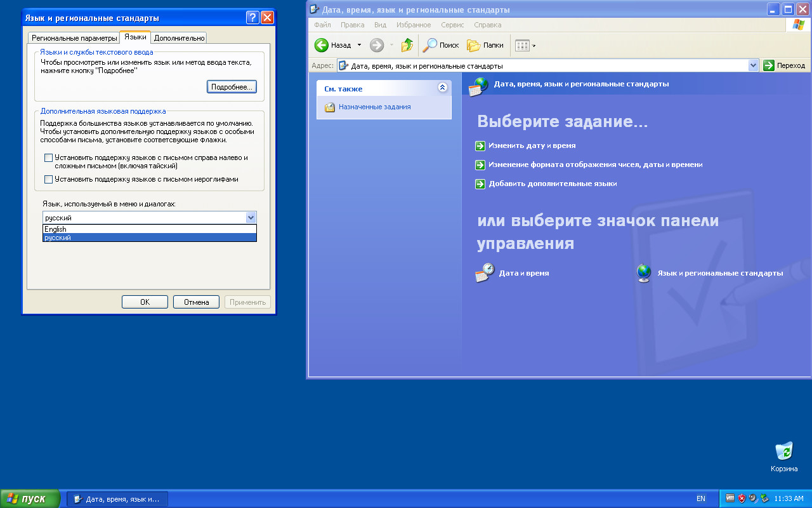Viewport: 812px width, 508px height.
Task: Click the page icon in the address bar
Action: 343,65
